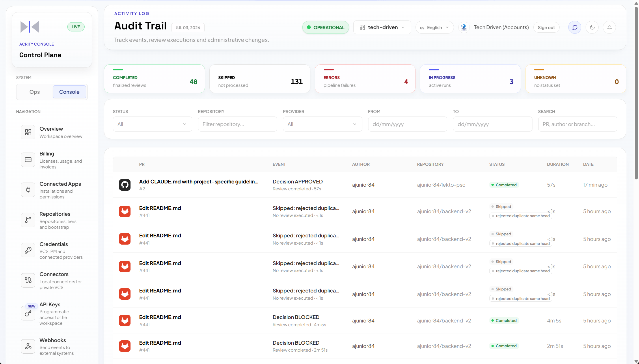
Task: Click the API Keys navigation title
Action: (50, 304)
